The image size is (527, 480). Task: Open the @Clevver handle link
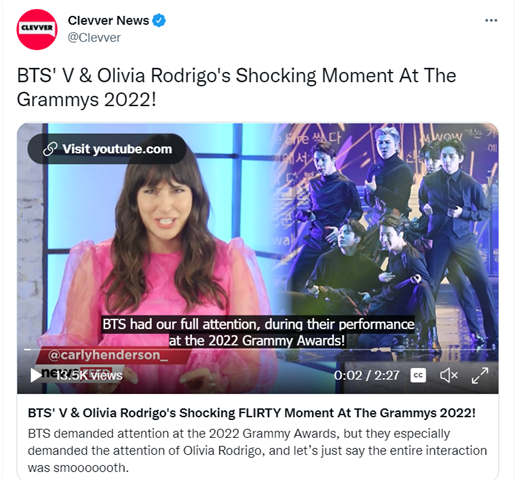tap(94, 38)
